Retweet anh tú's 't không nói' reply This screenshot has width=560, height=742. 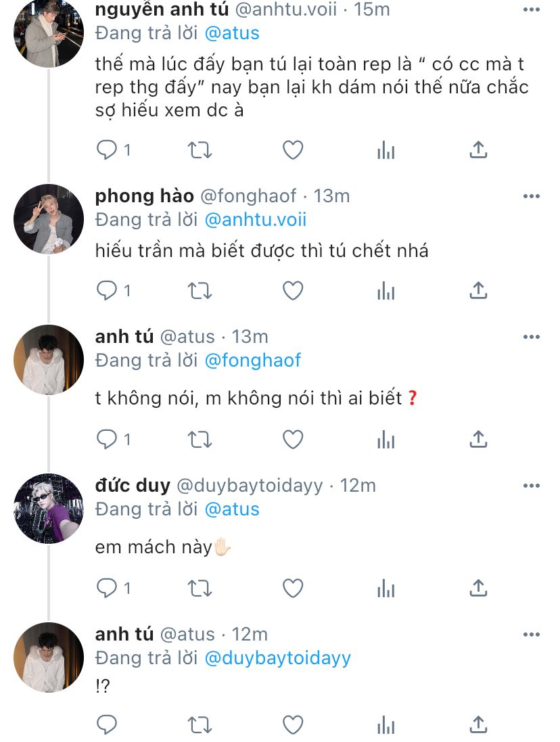tap(200, 440)
